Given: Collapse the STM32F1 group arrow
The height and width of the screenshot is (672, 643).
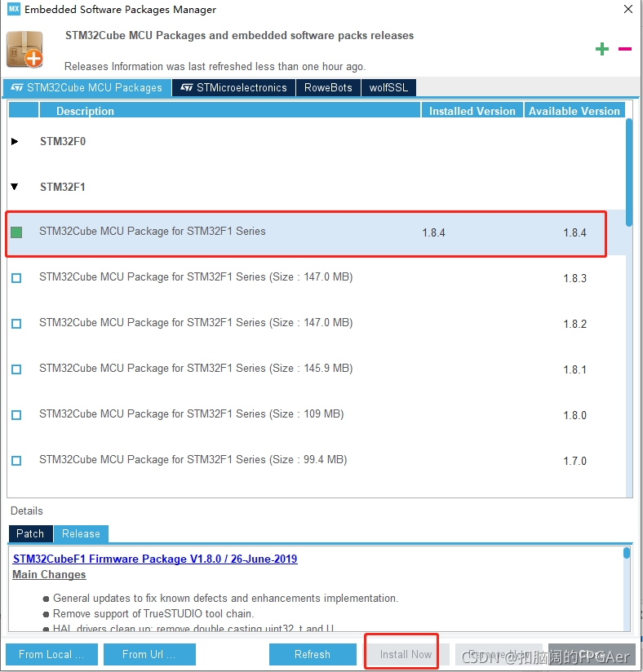Looking at the screenshot, I should pos(15,187).
